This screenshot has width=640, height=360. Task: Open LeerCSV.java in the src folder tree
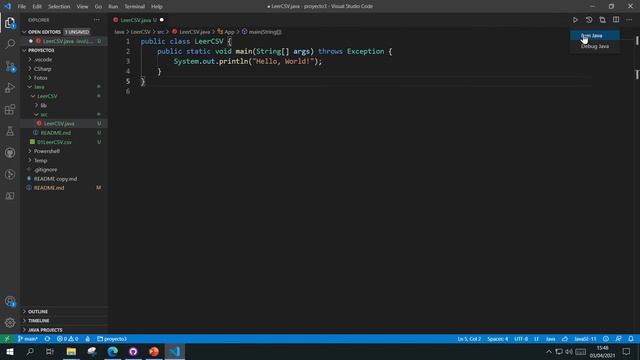[x=59, y=124]
